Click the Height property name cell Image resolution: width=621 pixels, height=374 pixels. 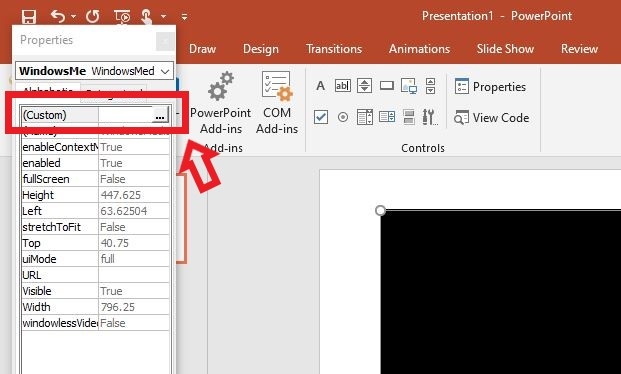point(60,195)
